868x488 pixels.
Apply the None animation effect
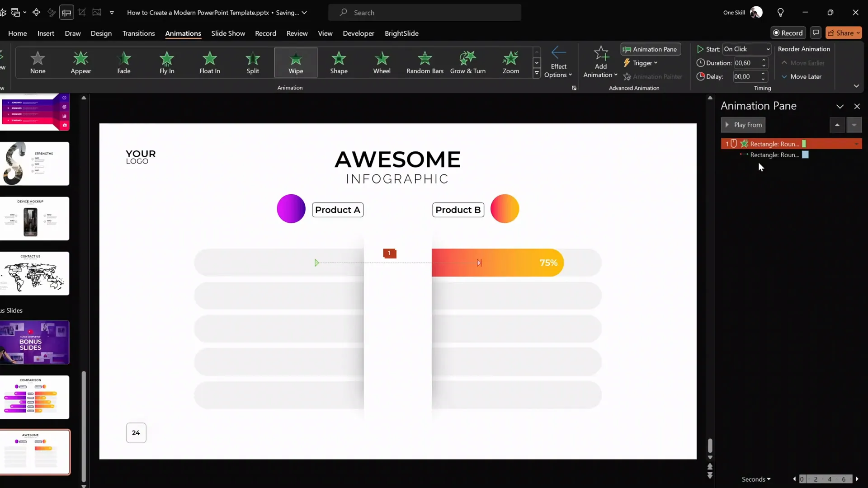(x=38, y=62)
